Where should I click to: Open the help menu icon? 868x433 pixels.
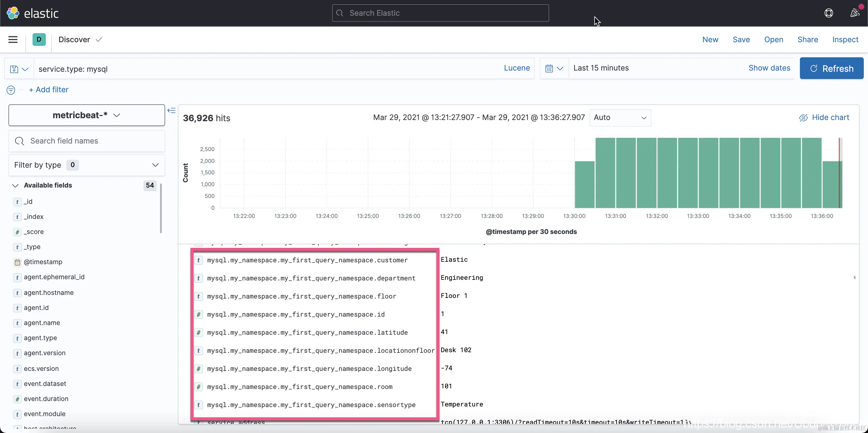click(829, 13)
